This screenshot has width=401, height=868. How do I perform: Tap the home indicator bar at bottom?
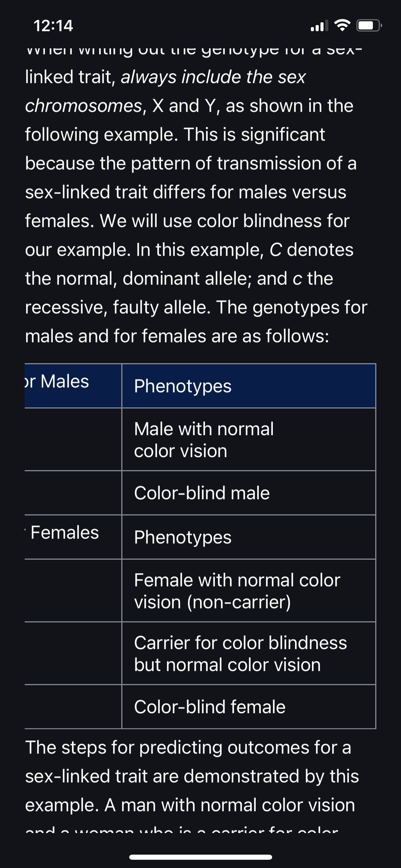coord(200,857)
